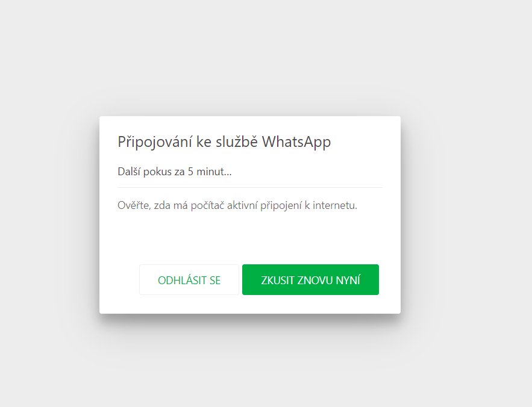Select the dialog title Připojování ke službě WhatsApp
Screen dimensions: 532x407
coord(224,141)
